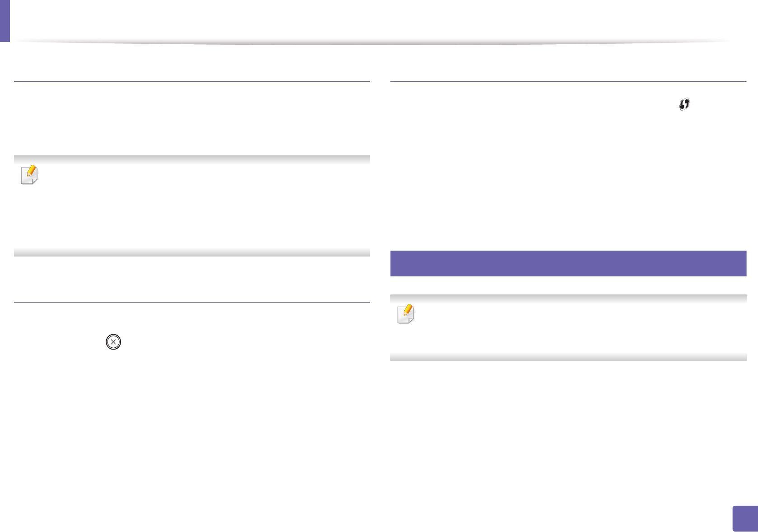
Task: Click inside the left gray-bordered note box
Action: coord(192,206)
